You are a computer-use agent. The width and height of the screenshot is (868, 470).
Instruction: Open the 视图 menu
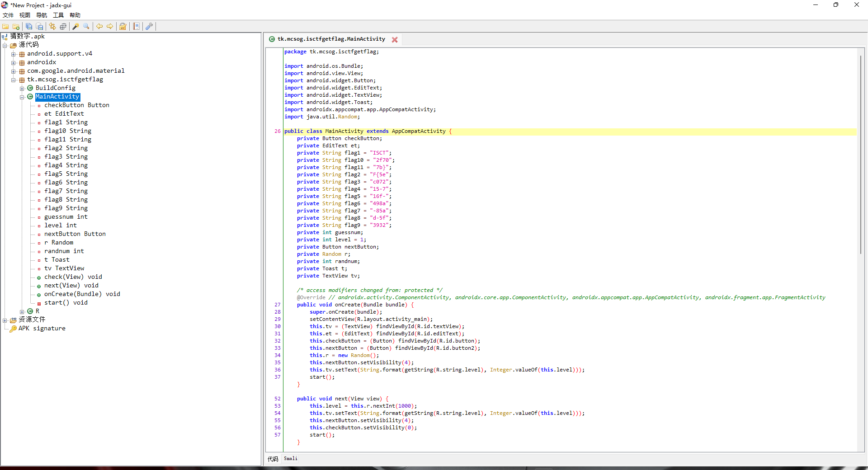coord(25,15)
